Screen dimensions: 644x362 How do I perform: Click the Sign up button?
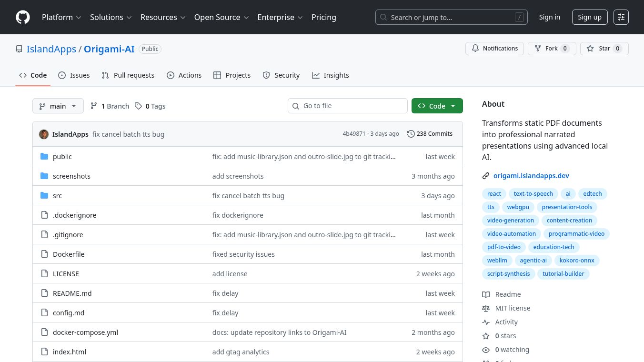click(589, 17)
